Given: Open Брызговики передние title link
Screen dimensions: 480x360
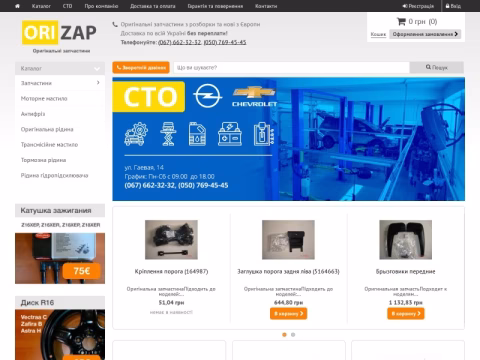Looking at the screenshot, I should click(x=406, y=272).
